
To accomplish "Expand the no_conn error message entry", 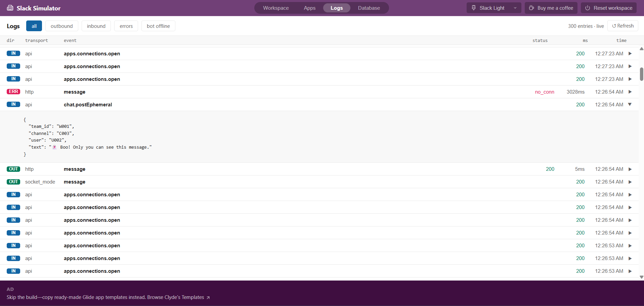I will 630,92.
